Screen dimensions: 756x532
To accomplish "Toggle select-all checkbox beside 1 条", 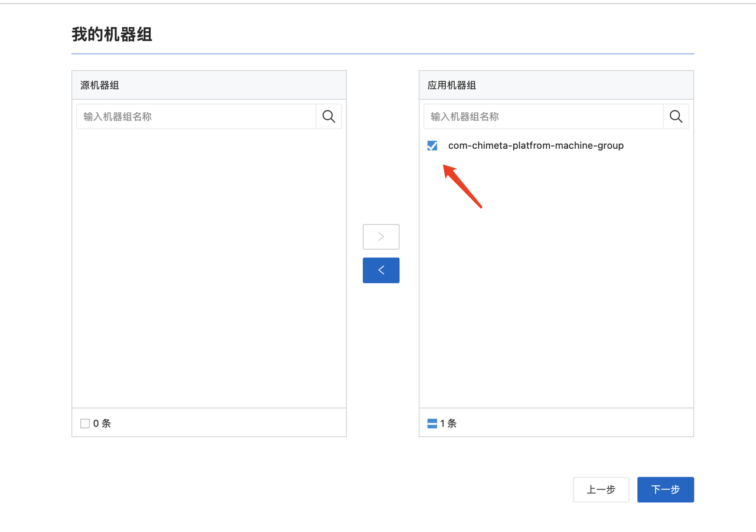I will (x=432, y=423).
